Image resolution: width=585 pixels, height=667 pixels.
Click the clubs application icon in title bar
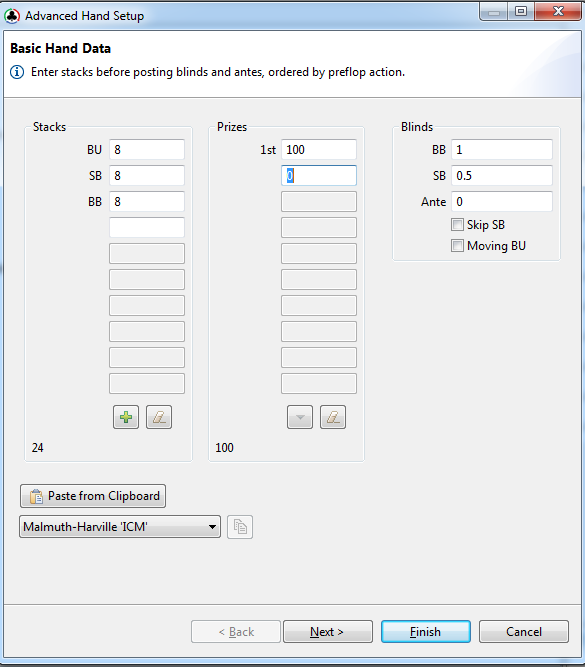(12, 16)
